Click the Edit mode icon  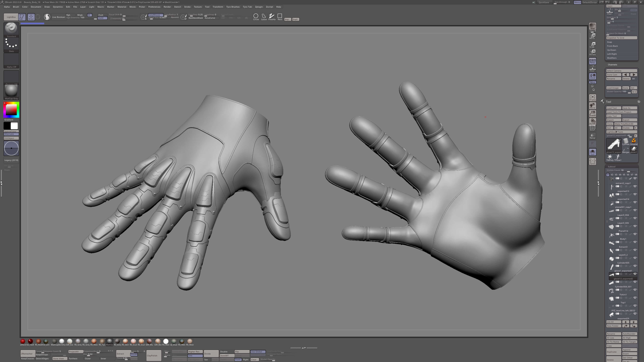coord(22,17)
